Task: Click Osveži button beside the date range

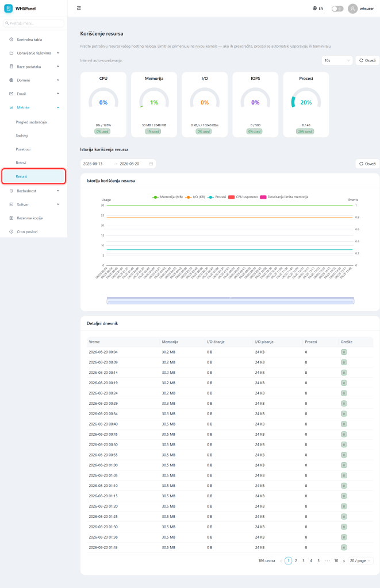Action: (367, 164)
